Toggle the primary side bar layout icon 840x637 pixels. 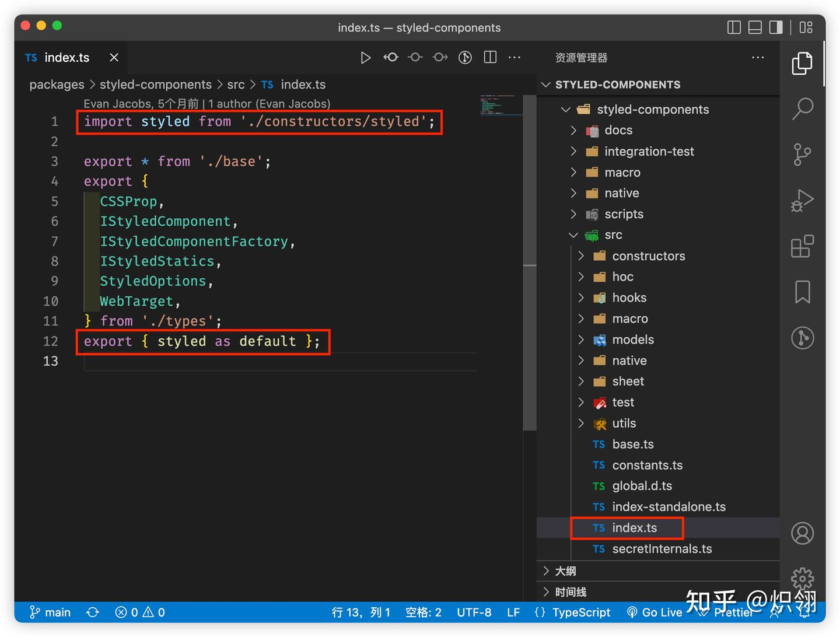[733, 27]
